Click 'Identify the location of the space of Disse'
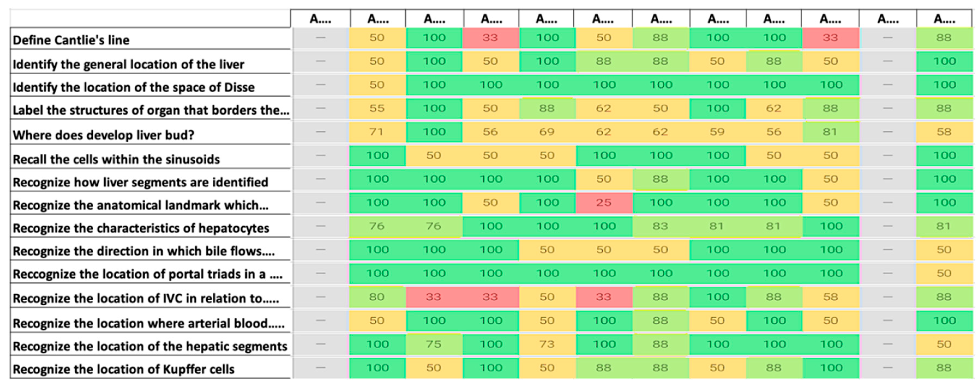The height and width of the screenshot is (388, 980). [134, 87]
